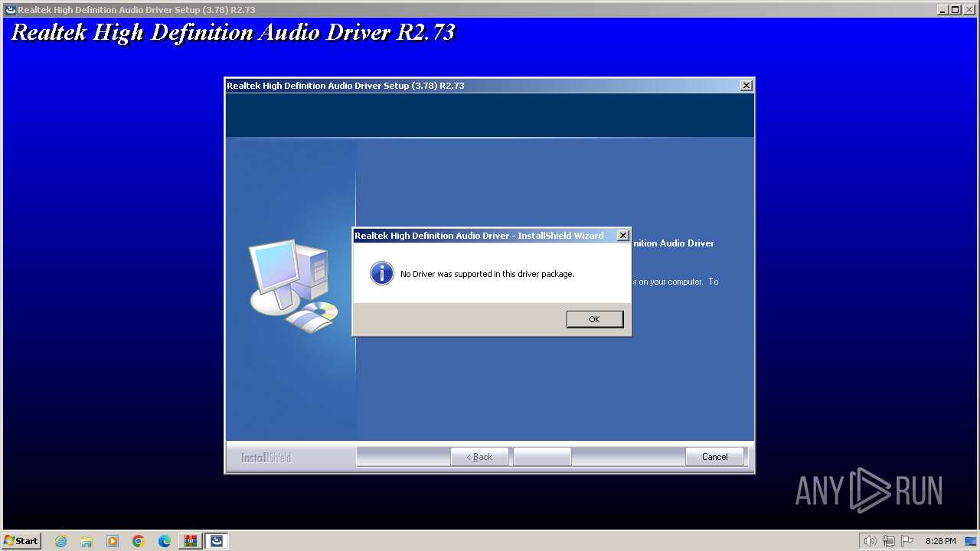Click the 'No Driver was supported' message text
Screen dimensions: 980x551
[x=487, y=274]
